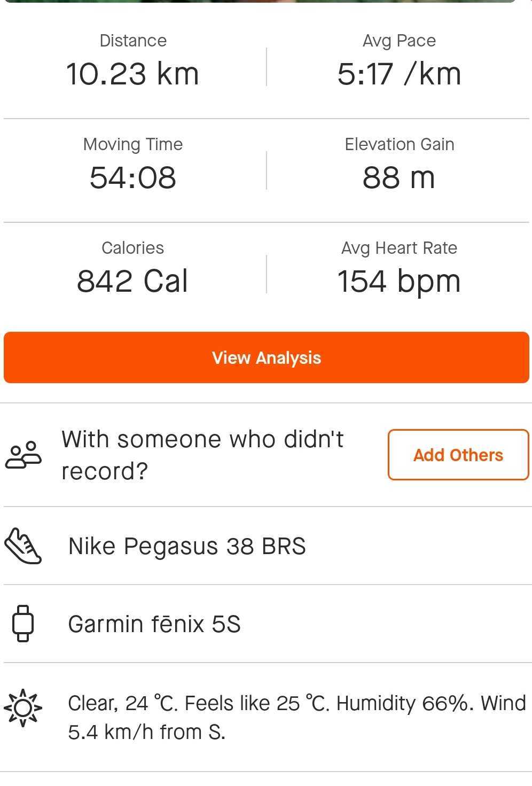Tap the group people icon

(23, 455)
